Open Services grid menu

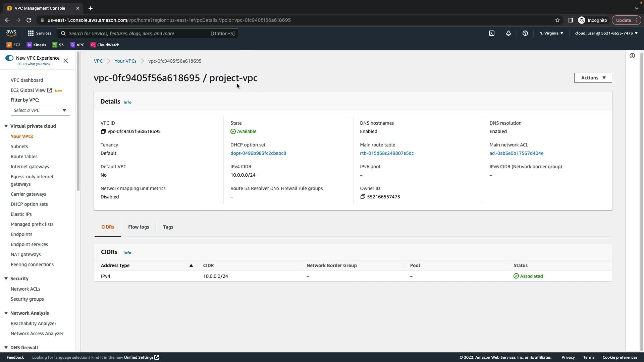click(39, 33)
